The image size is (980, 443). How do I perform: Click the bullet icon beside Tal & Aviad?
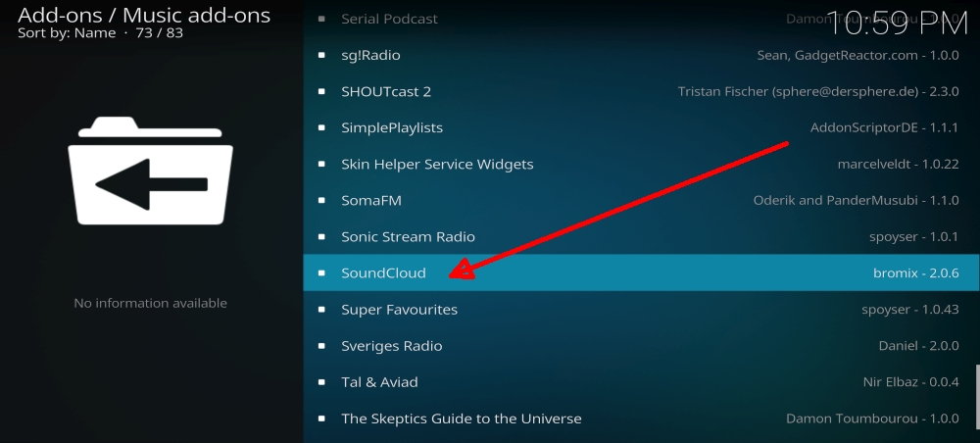tap(321, 382)
